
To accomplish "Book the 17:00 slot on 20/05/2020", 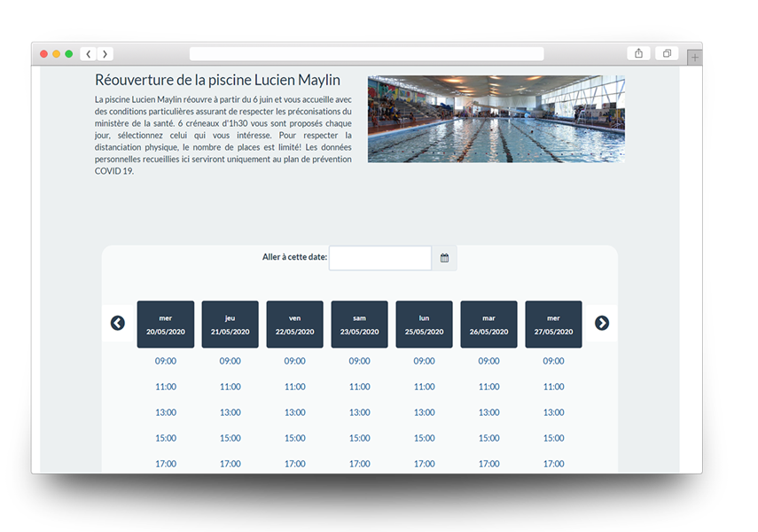I will click(x=165, y=464).
